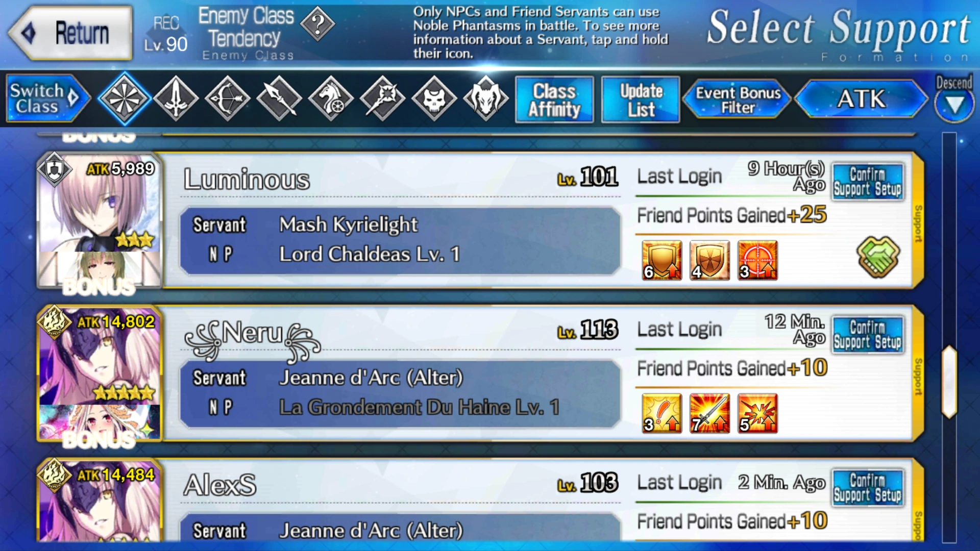Select Neru's Jeanne d'Arc (Alter) portrait
This screenshot has width=980, height=551.
[100, 373]
